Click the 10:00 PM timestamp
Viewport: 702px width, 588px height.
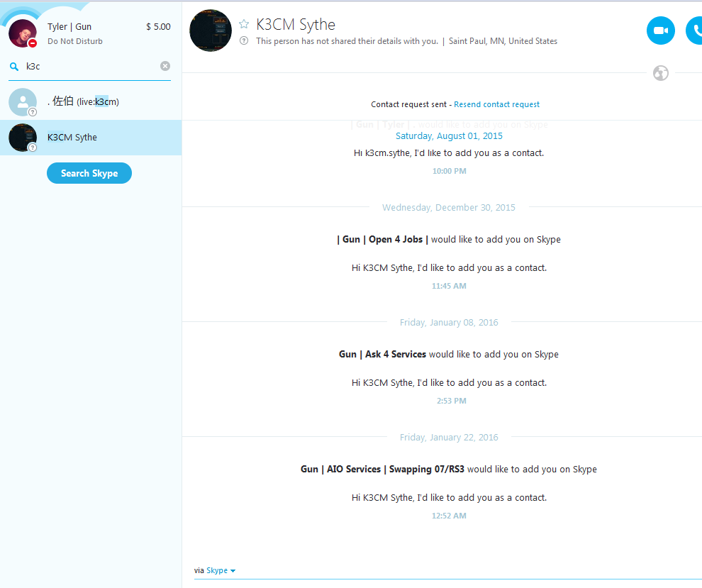tap(449, 171)
